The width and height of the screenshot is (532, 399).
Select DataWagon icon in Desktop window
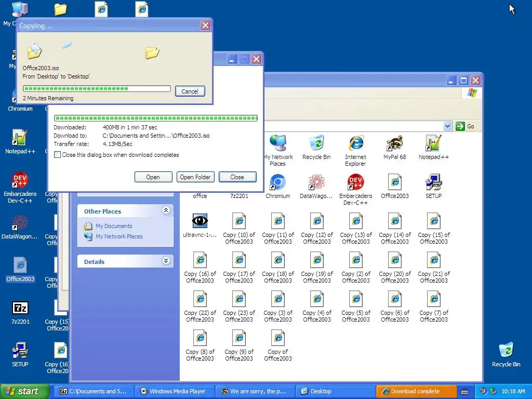[x=316, y=187]
